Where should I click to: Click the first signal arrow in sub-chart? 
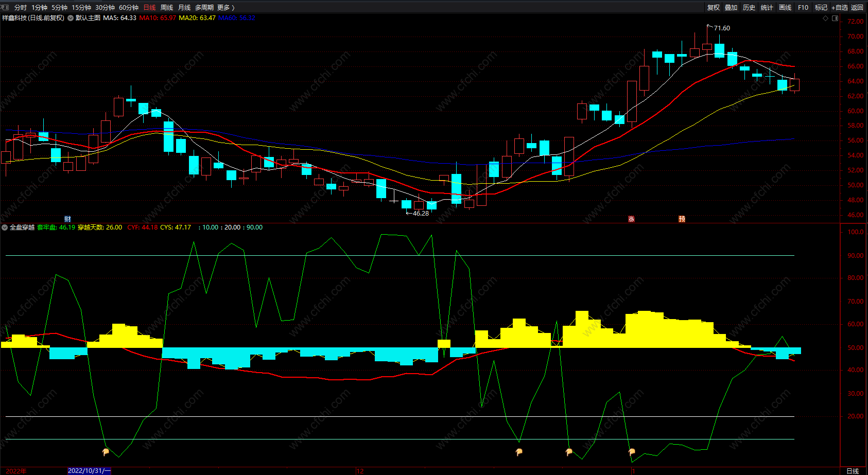pyautogui.click(x=106, y=452)
